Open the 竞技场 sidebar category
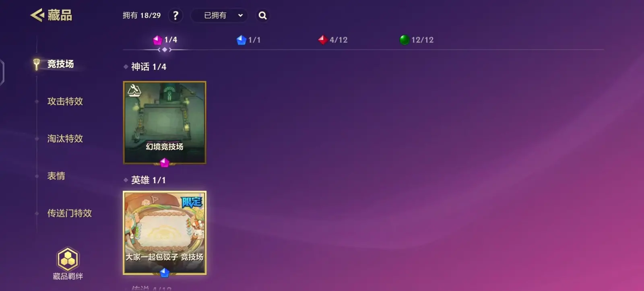644x291 pixels. [x=60, y=64]
